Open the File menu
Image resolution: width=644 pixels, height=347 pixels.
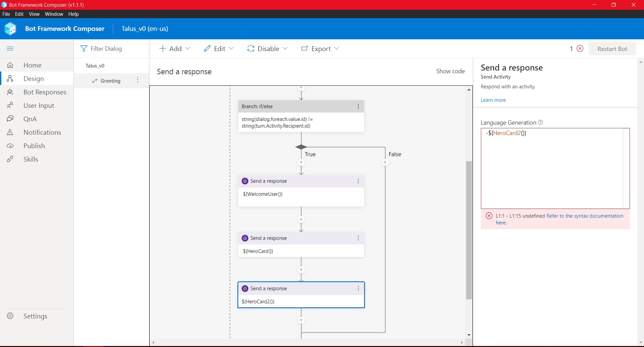coord(6,14)
